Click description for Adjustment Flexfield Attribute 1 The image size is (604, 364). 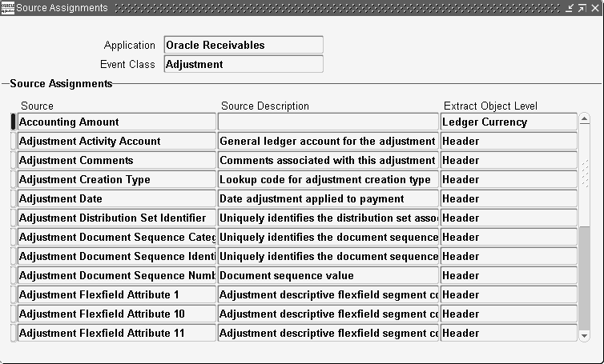point(328,294)
